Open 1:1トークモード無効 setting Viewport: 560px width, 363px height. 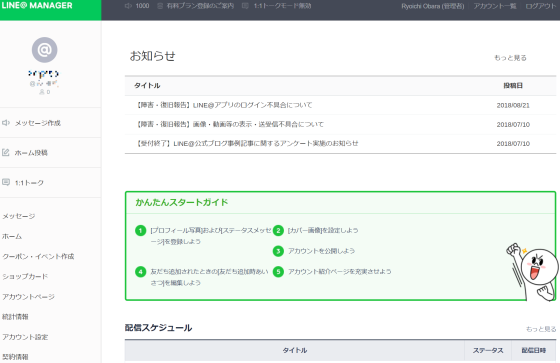[282, 6]
